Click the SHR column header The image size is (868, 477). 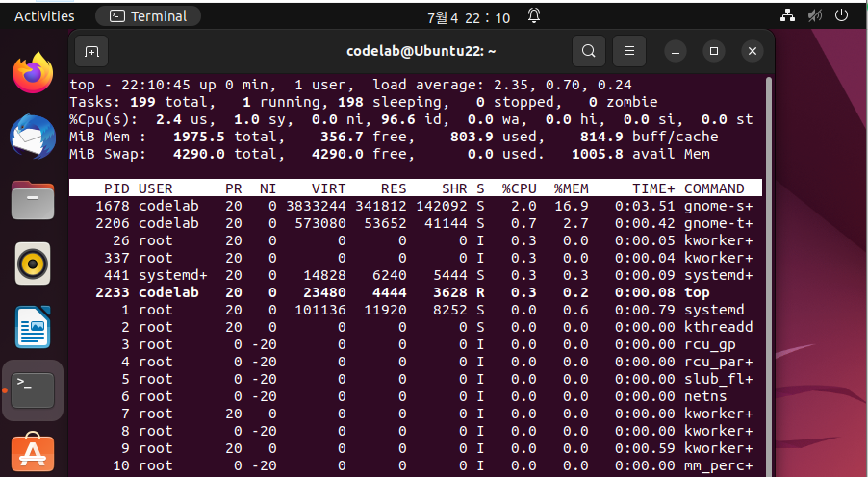(454, 188)
